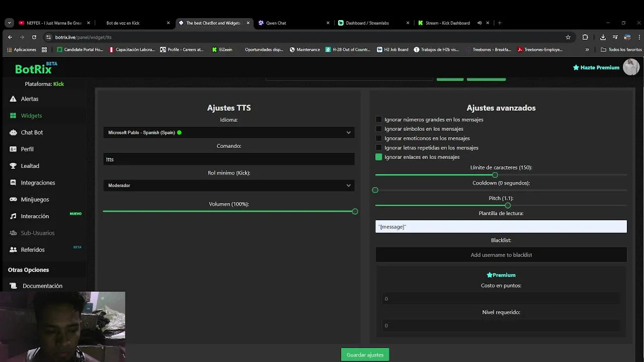The width and height of the screenshot is (644, 362).
Task: Click the Nivel requerido input
Action: 501,326
